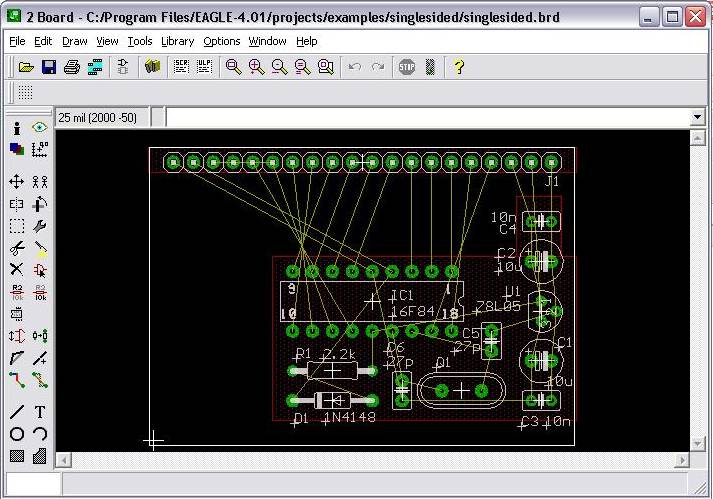Open the Tools menu

tap(140, 41)
